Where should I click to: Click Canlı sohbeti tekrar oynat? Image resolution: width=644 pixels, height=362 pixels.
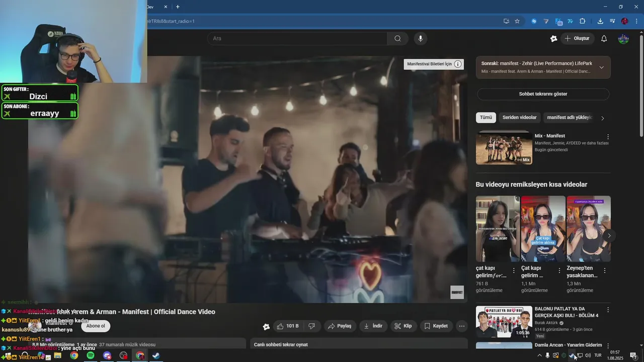point(281,344)
